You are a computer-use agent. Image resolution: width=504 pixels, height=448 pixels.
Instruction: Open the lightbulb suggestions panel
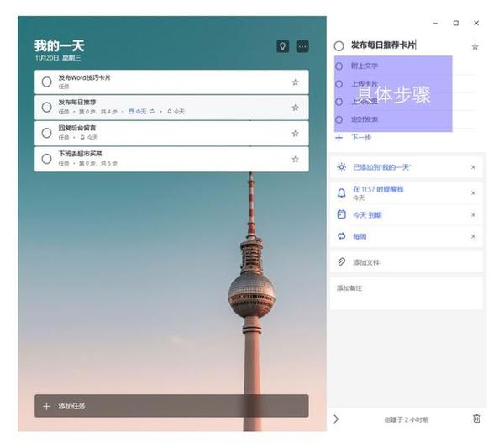click(x=282, y=46)
